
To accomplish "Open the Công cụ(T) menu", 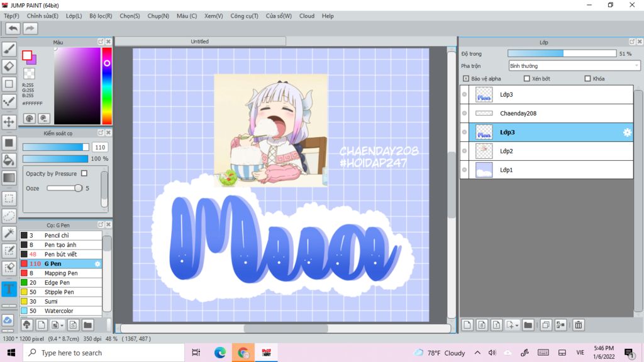I will 245,16.
